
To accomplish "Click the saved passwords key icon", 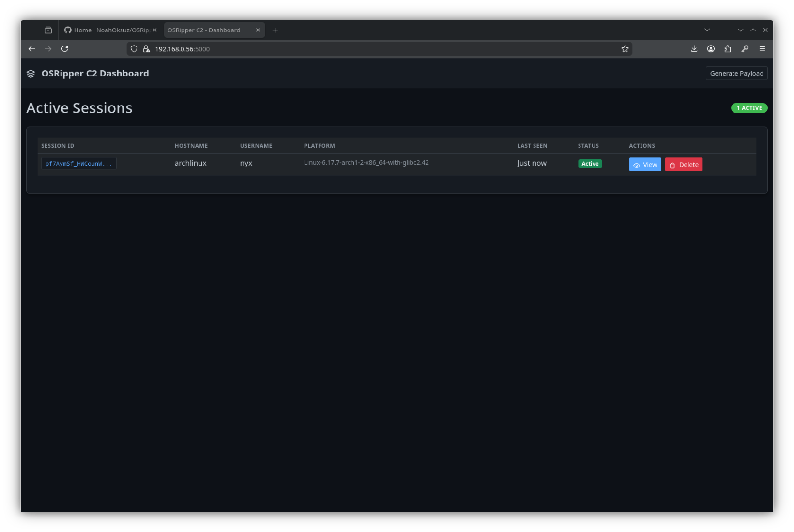I will pos(745,49).
